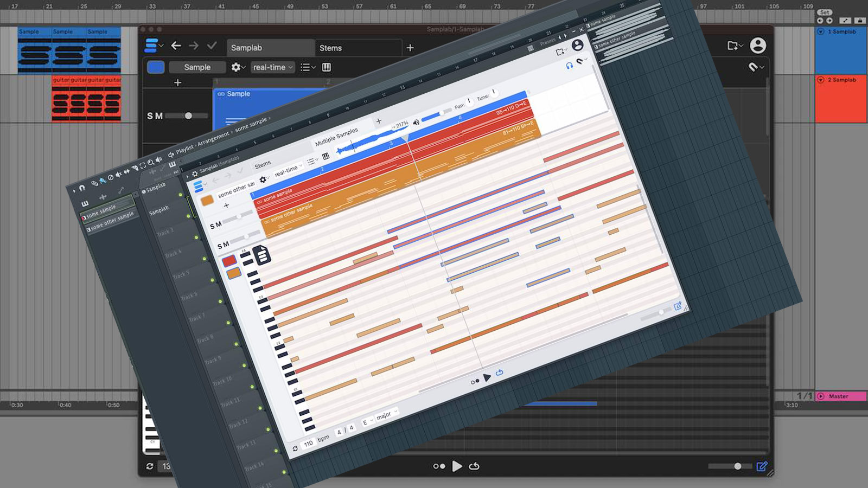Select the first blue Sample clip in the arrangement
The image size is (868, 488).
pos(35,50)
